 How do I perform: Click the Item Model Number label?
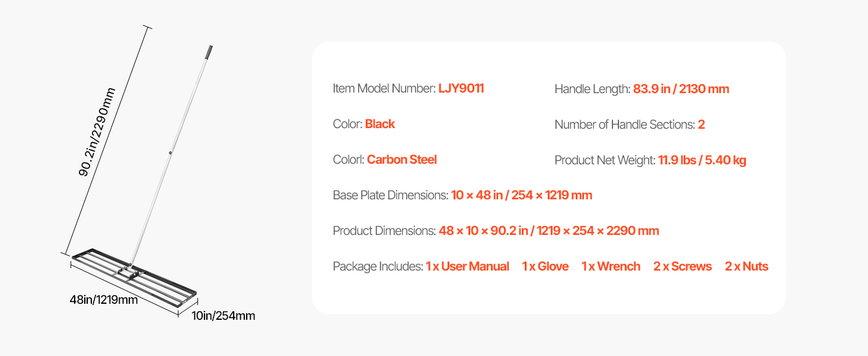(384, 88)
